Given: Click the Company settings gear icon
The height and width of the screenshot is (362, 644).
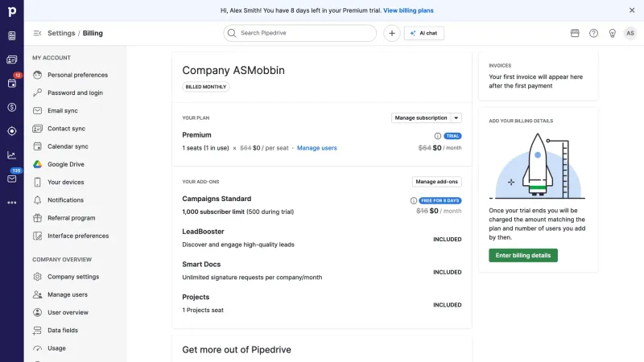Looking at the screenshot, I should [x=37, y=277].
